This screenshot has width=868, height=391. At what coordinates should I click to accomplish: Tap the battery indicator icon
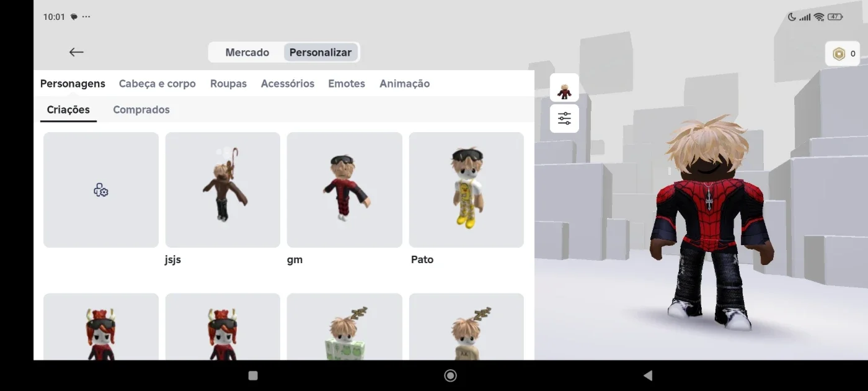[835, 17]
